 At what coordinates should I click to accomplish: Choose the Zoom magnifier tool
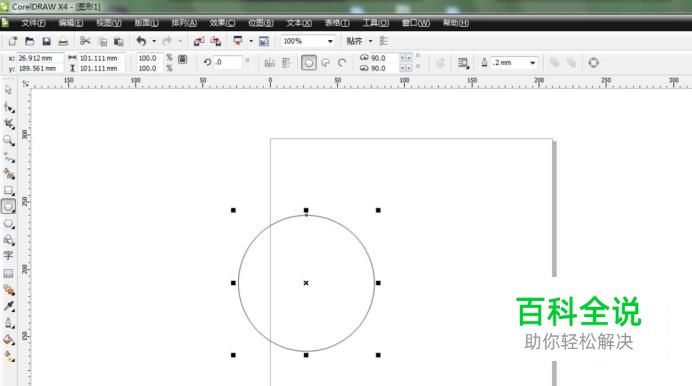(x=8, y=141)
